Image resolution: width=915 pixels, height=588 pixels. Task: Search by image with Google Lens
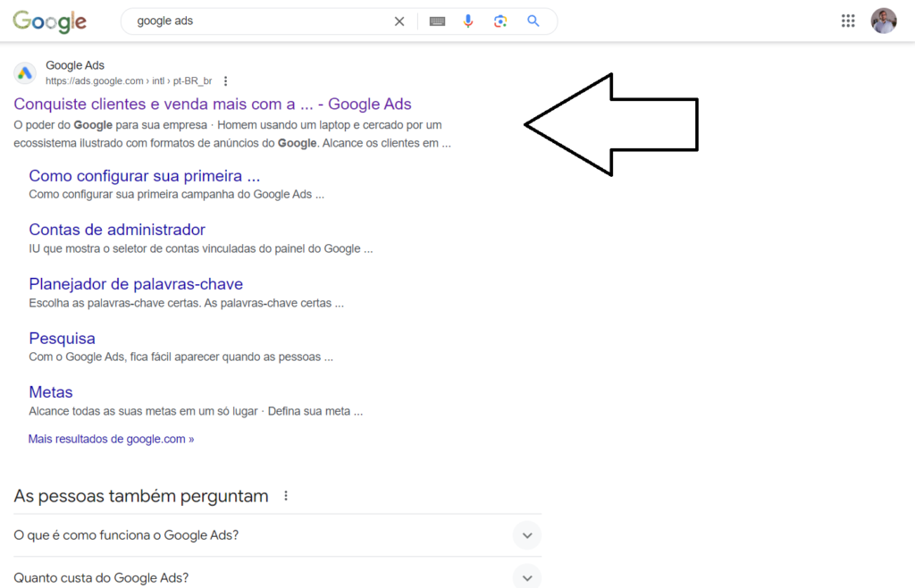(500, 21)
